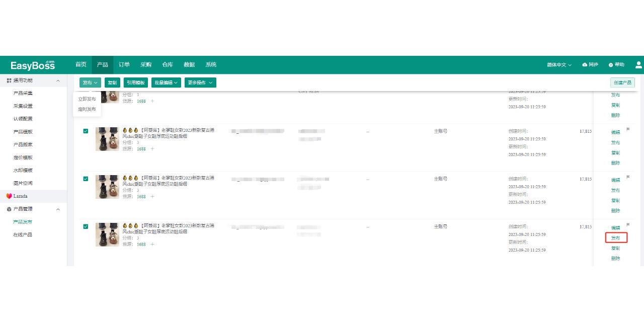This screenshot has width=644, height=322.
Task: Open the 采购 top navigation tab
Action: tap(146, 64)
